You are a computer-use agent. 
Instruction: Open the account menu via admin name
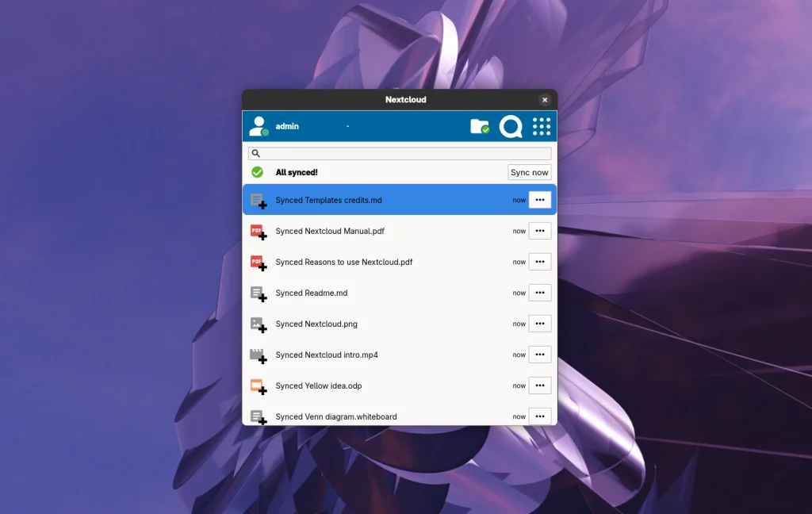[x=286, y=125]
